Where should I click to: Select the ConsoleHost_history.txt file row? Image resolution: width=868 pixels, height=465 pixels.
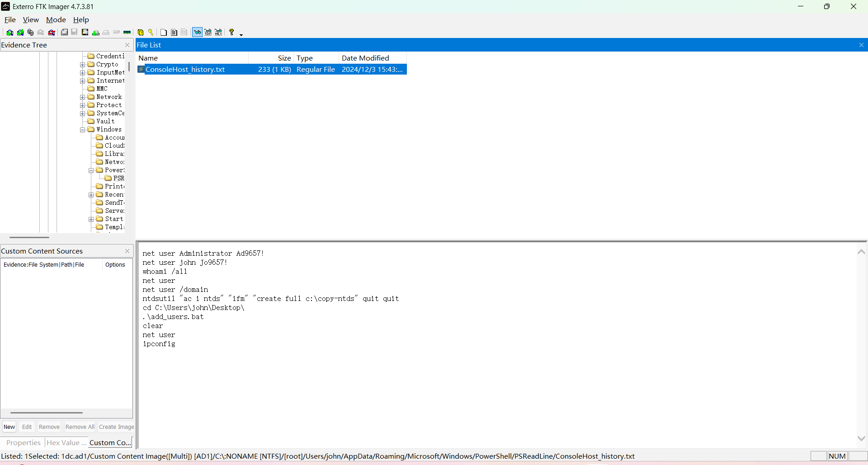[x=185, y=70]
